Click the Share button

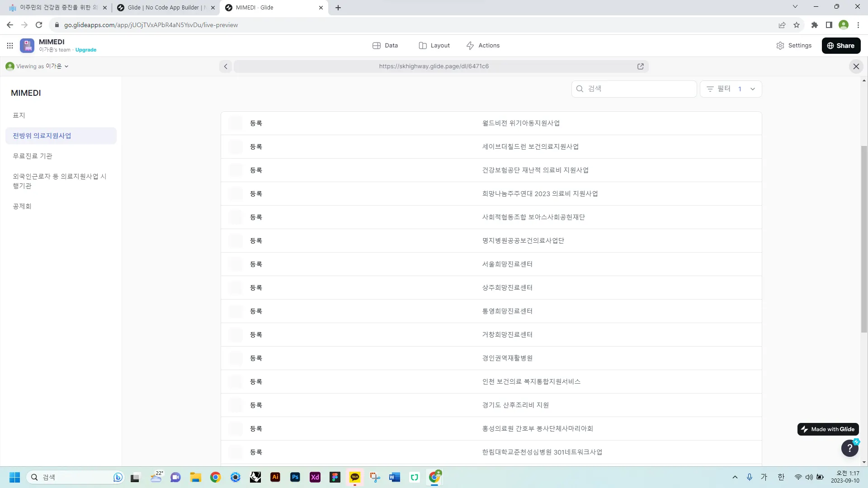[x=840, y=46]
